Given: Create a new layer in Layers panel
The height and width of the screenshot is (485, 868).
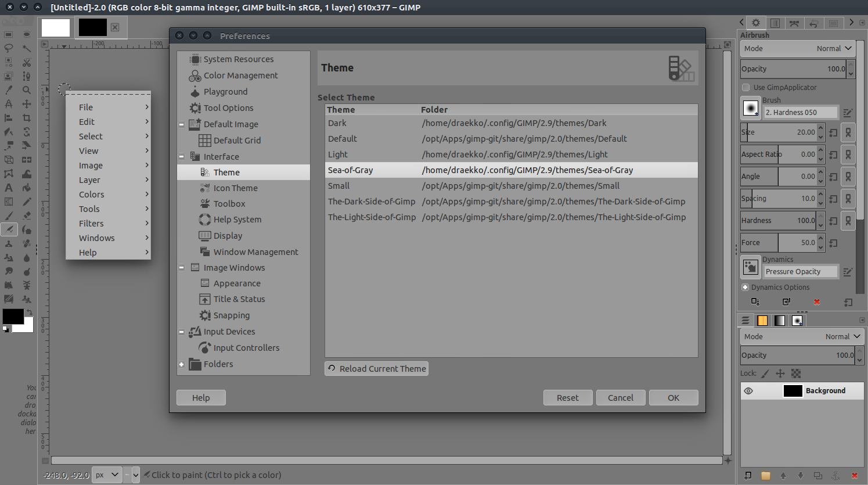Looking at the screenshot, I should click(747, 476).
